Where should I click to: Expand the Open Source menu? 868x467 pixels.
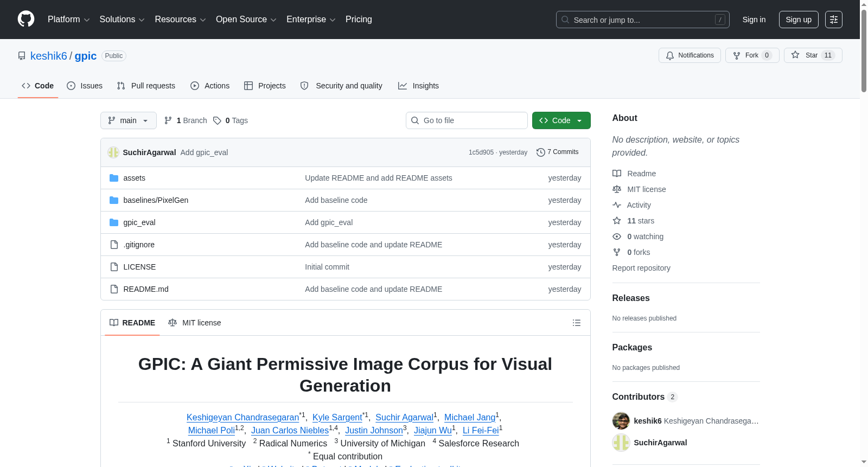pos(246,20)
